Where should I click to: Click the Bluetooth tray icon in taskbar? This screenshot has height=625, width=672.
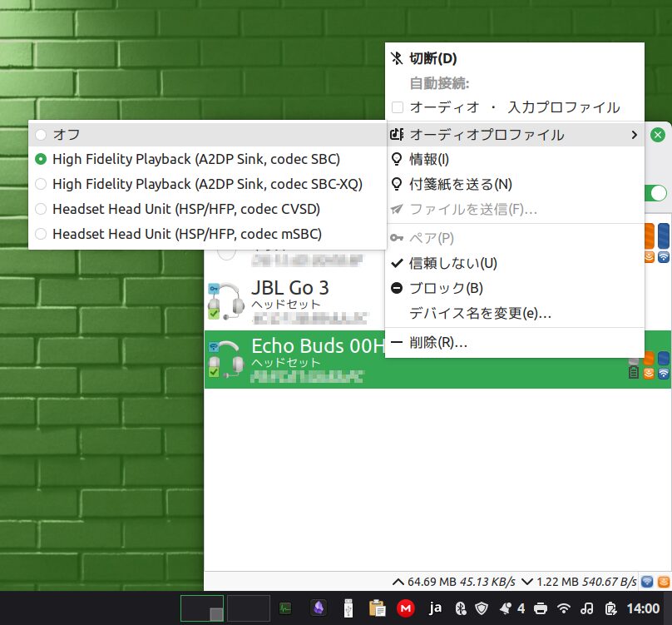[460, 608]
